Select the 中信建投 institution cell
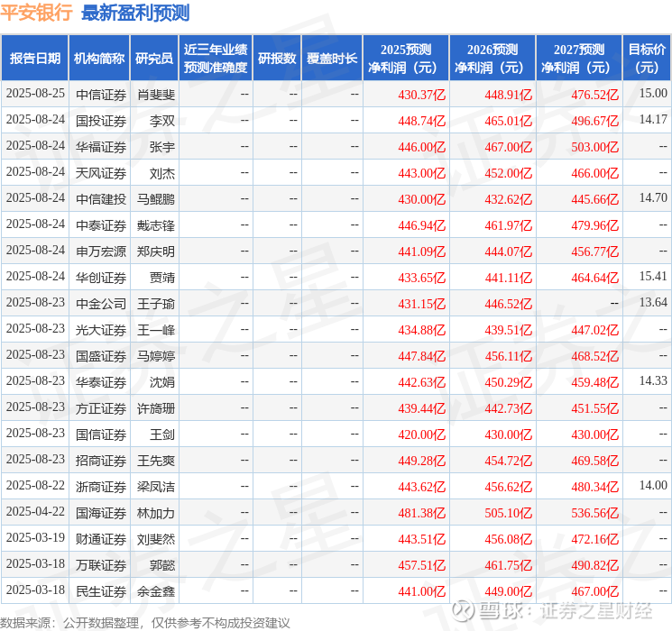The image size is (672, 631). (x=101, y=199)
